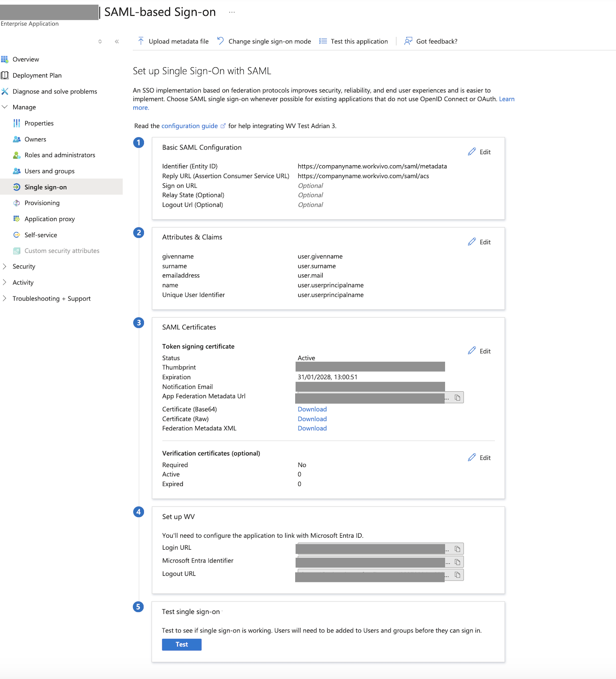
Task: Copy the Logout URL value
Action: pyautogui.click(x=458, y=575)
